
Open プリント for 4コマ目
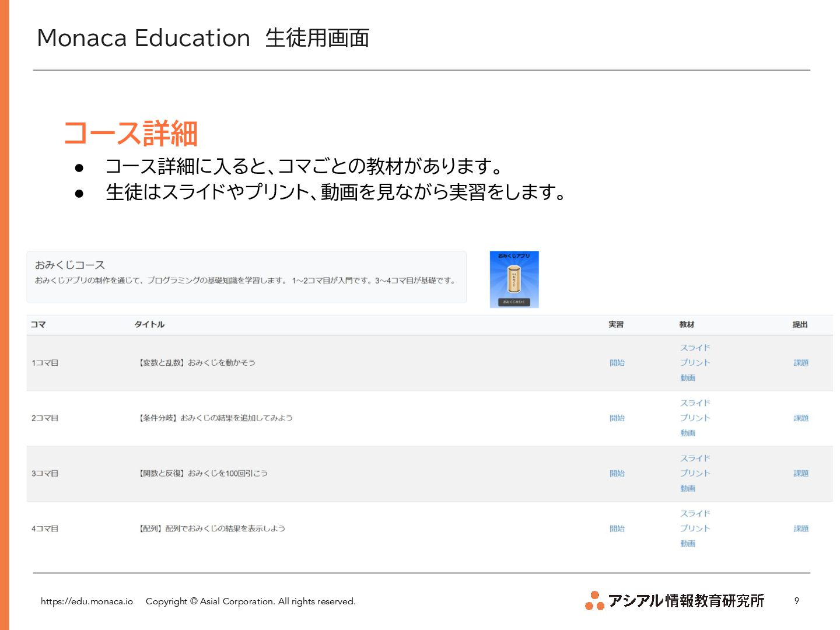coord(695,528)
